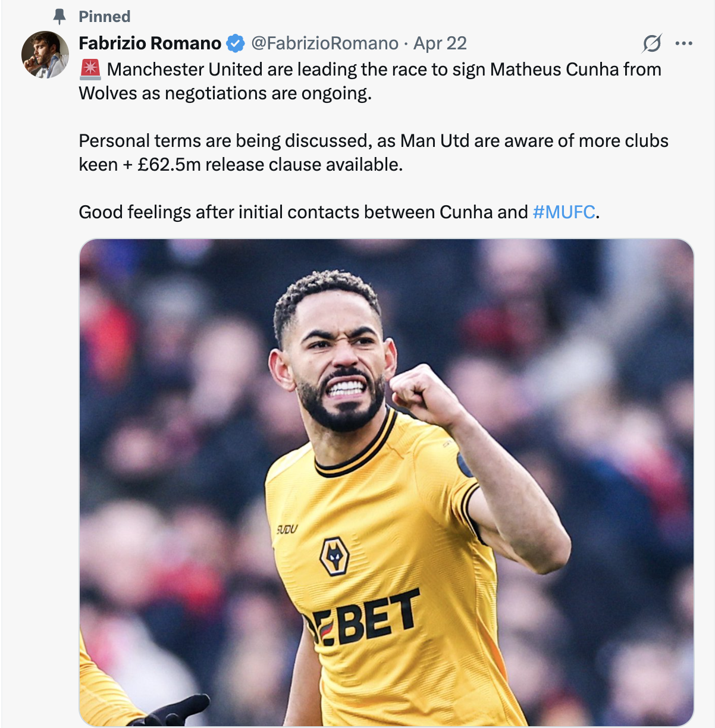Screen dimensions: 715x728
Task: Click the Grok explain-post icon
Action: pyautogui.click(x=652, y=43)
